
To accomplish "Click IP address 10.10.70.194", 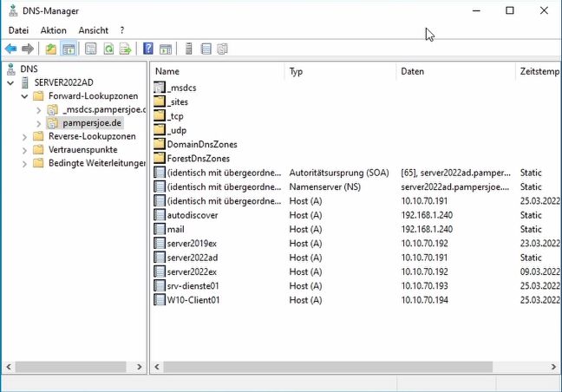I will click(x=424, y=300).
